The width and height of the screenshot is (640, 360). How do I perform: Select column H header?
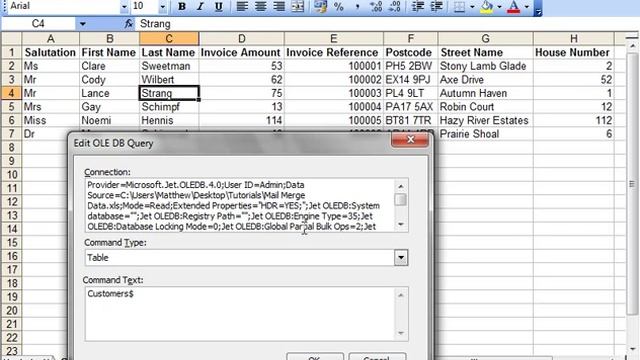coord(573,39)
